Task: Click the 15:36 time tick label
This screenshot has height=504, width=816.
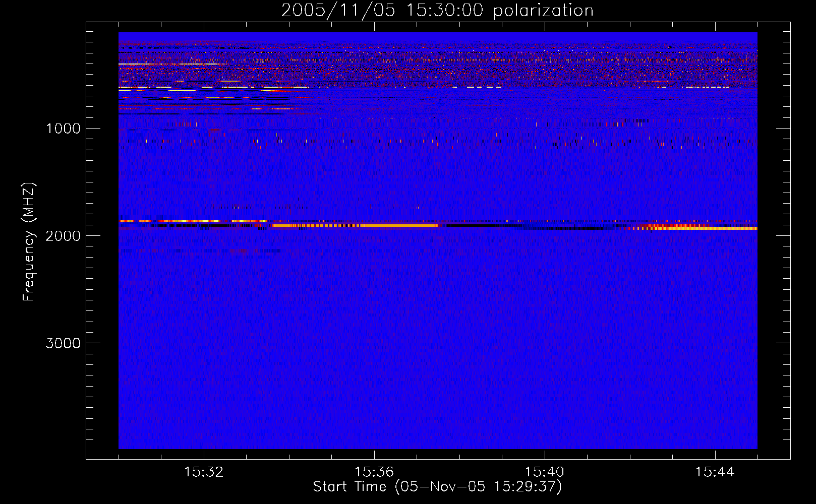Action: coord(374,472)
